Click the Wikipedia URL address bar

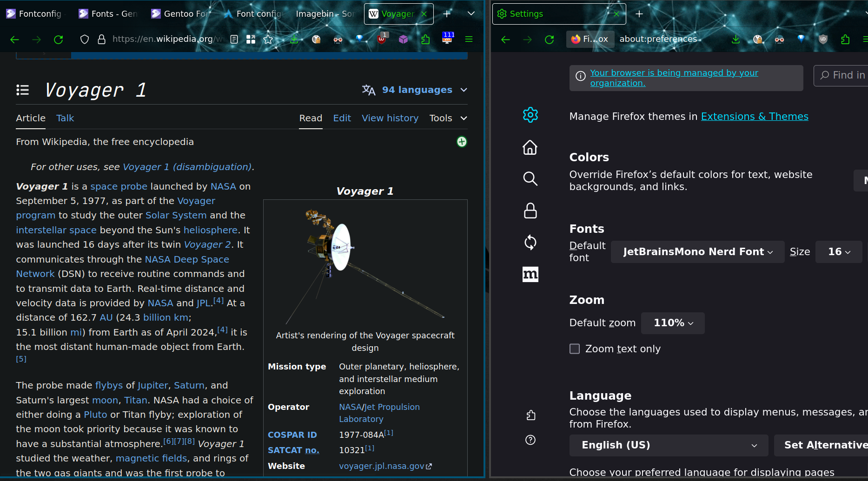(x=167, y=39)
